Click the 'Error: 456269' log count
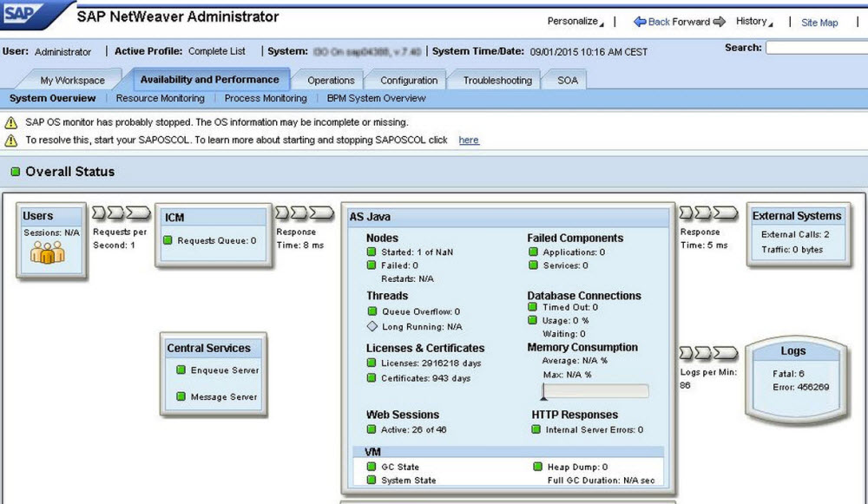Viewport: 868px width, 504px height. (x=801, y=387)
